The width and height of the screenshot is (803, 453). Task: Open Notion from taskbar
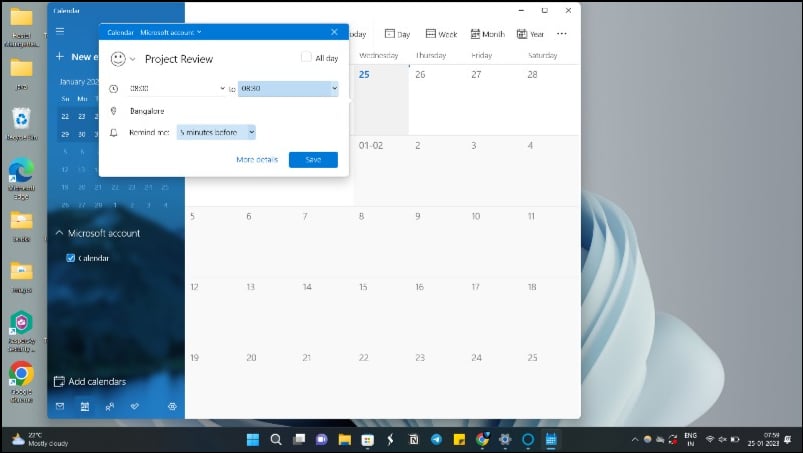coord(413,440)
